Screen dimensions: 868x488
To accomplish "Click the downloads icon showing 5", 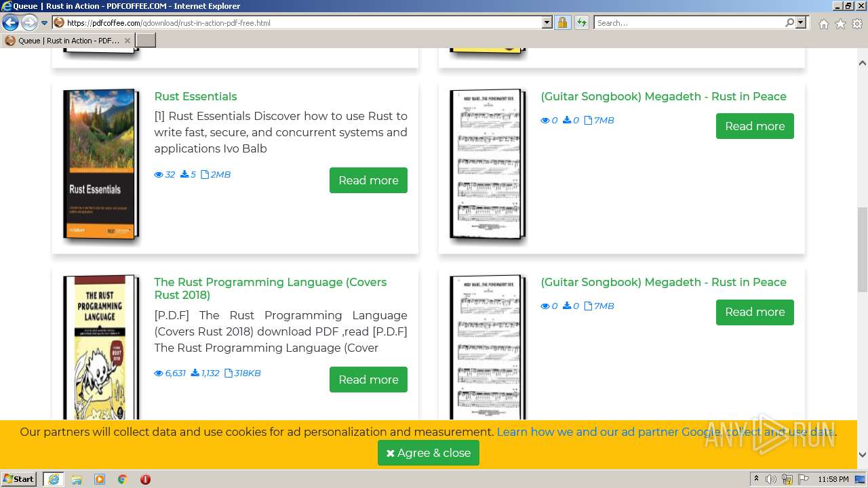I will (x=184, y=175).
